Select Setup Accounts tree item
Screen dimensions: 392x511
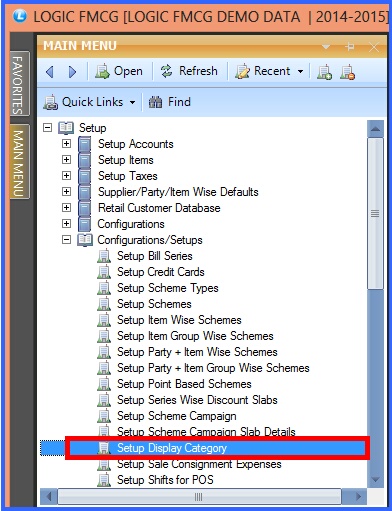[136, 144]
